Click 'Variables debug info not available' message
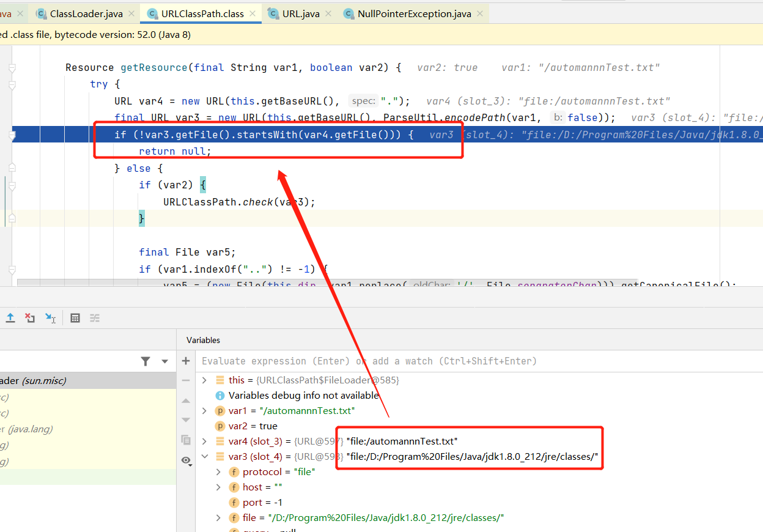763x532 pixels. tap(303, 396)
